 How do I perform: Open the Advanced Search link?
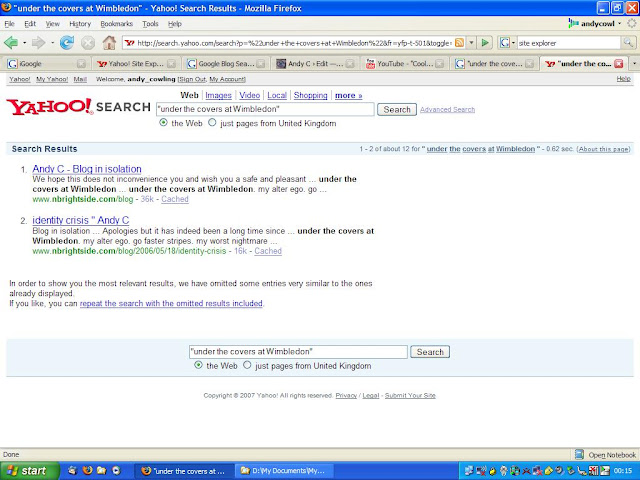coord(447,109)
